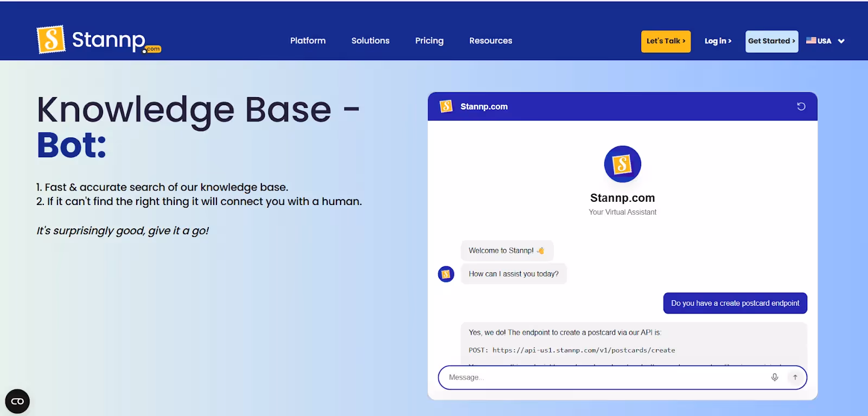Focus the Message input field
The width and height of the screenshot is (868, 416).
pyautogui.click(x=622, y=377)
